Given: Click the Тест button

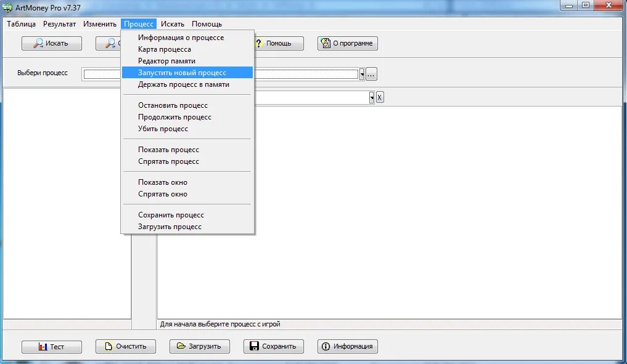Looking at the screenshot, I should (x=52, y=346).
